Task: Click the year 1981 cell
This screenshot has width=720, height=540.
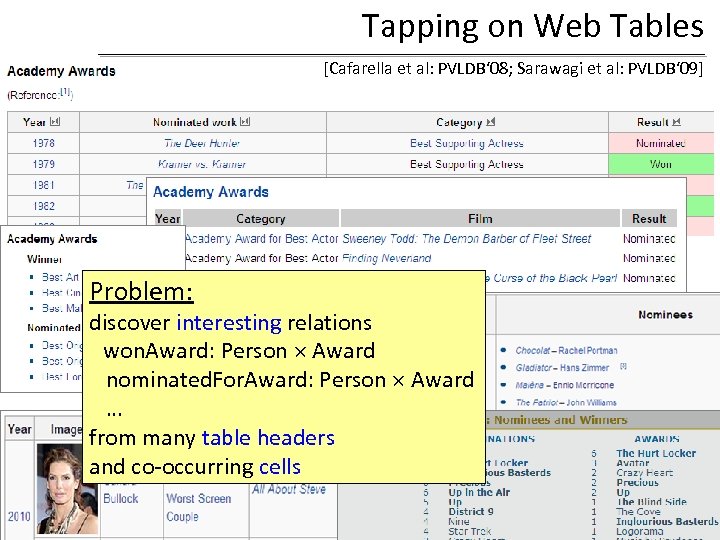Action: click(x=44, y=185)
